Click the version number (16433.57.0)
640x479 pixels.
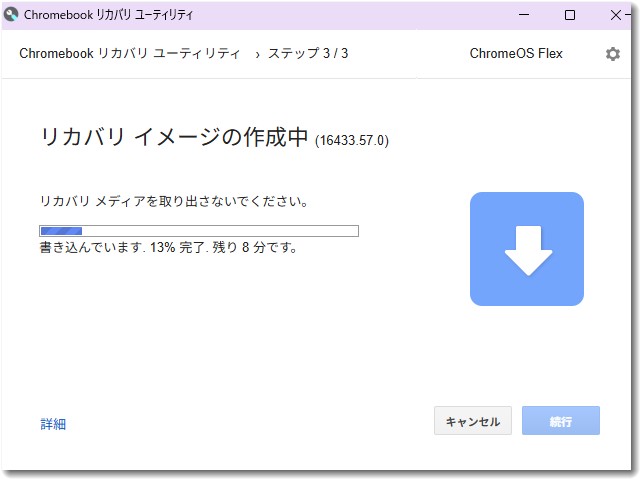click(351, 140)
